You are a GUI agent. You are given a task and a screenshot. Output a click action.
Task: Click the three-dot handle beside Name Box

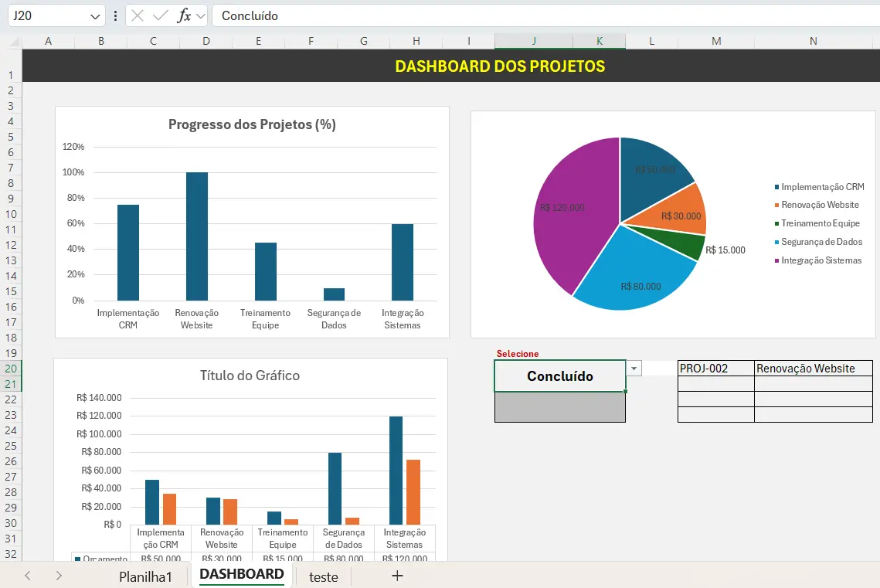(x=116, y=15)
